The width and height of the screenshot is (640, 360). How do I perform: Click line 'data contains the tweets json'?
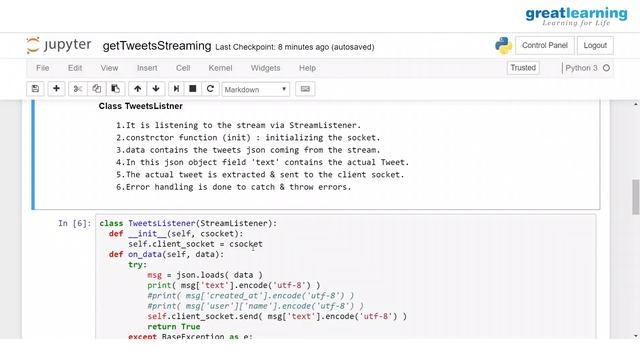(x=248, y=150)
